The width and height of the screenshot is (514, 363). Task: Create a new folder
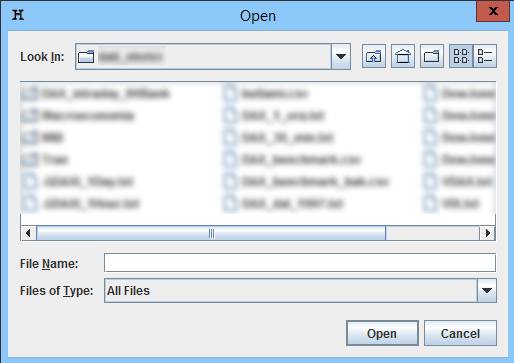(x=432, y=56)
